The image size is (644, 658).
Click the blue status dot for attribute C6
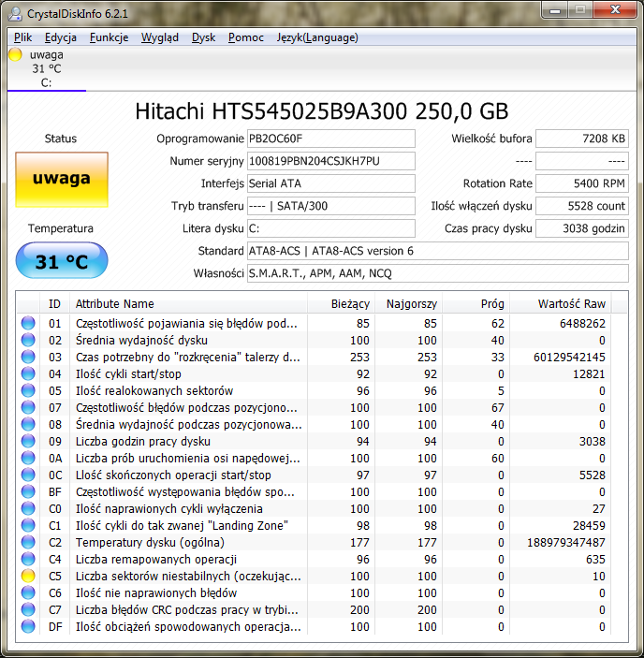[28, 592]
